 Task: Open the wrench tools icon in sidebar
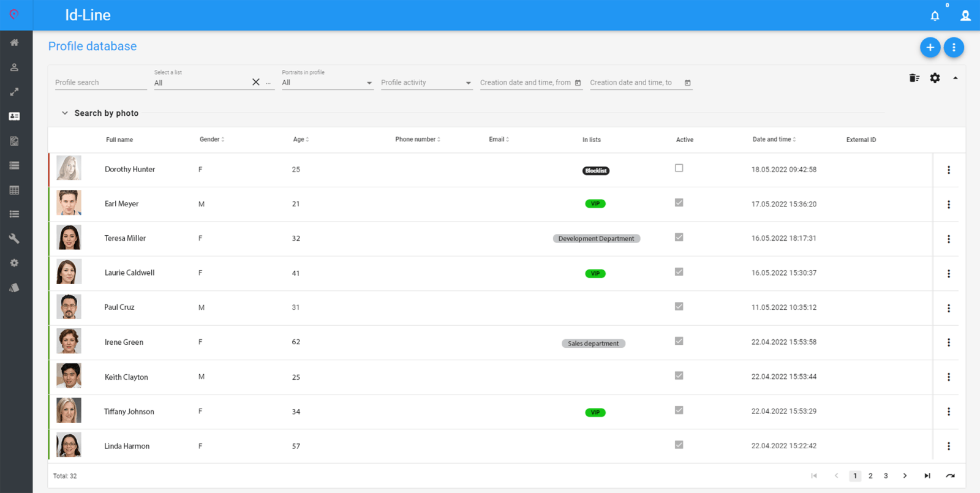coord(14,239)
